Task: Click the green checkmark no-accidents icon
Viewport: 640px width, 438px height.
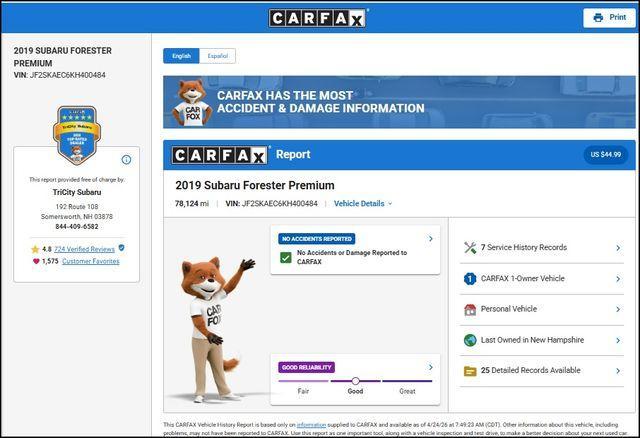Action: 286,257
